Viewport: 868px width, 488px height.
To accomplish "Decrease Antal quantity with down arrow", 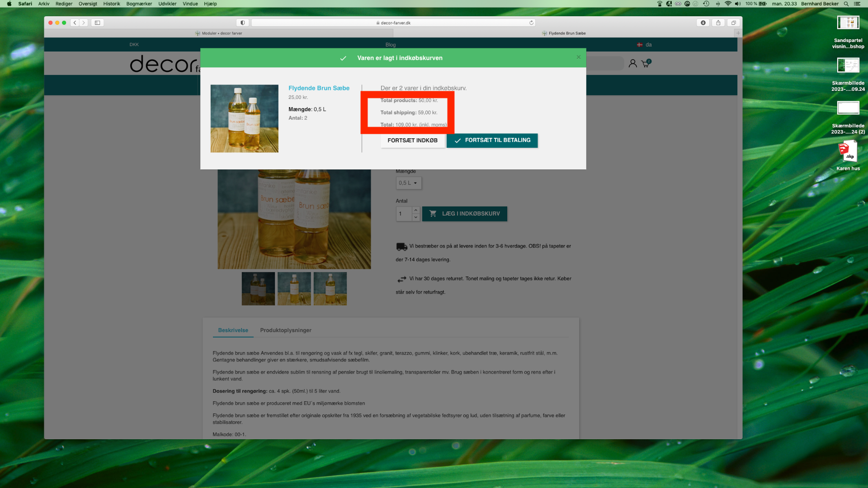I will (x=416, y=217).
